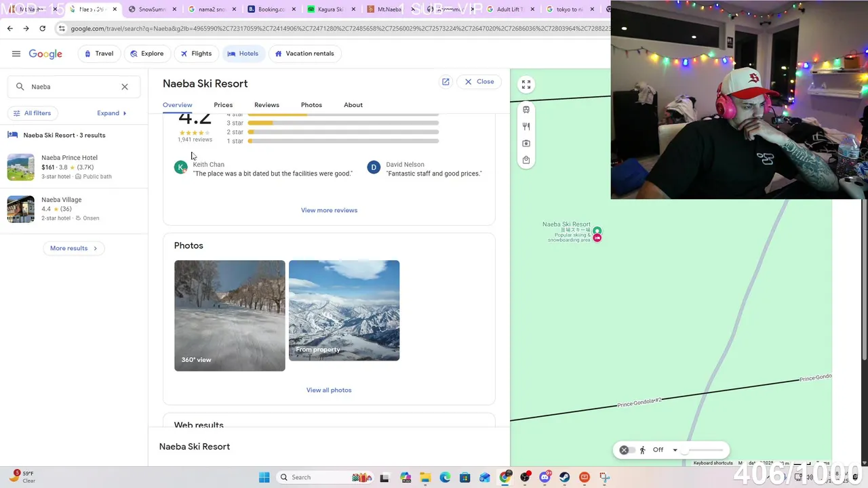The height and width of the screenshot is (488, 868).
Task: Show photo attractions on the map
Action: pos(526,144)
